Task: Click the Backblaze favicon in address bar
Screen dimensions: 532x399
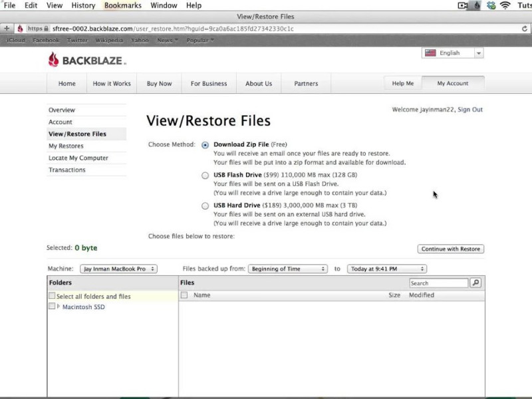Action: pyautogui.click(x=20, y=29)
